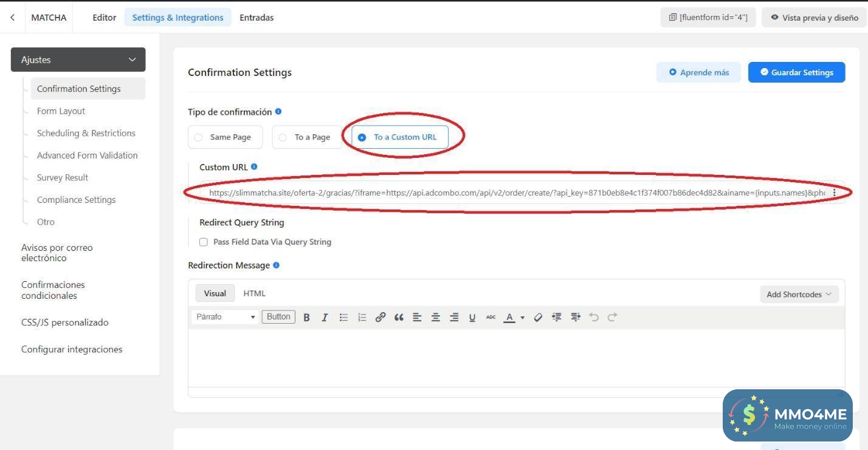Go back using the left chevron arrow
The height and width of the screenshot is (450, 868).
pyautogui.click(x=12, y=18)
